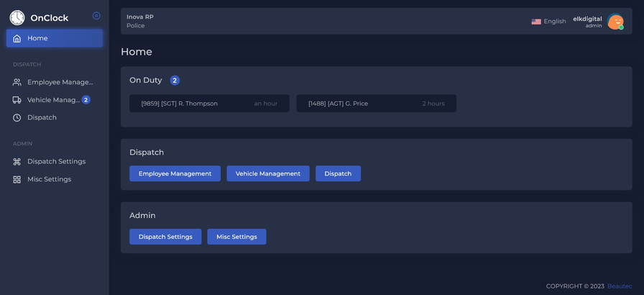Click the OnClock clock logo

17,18
